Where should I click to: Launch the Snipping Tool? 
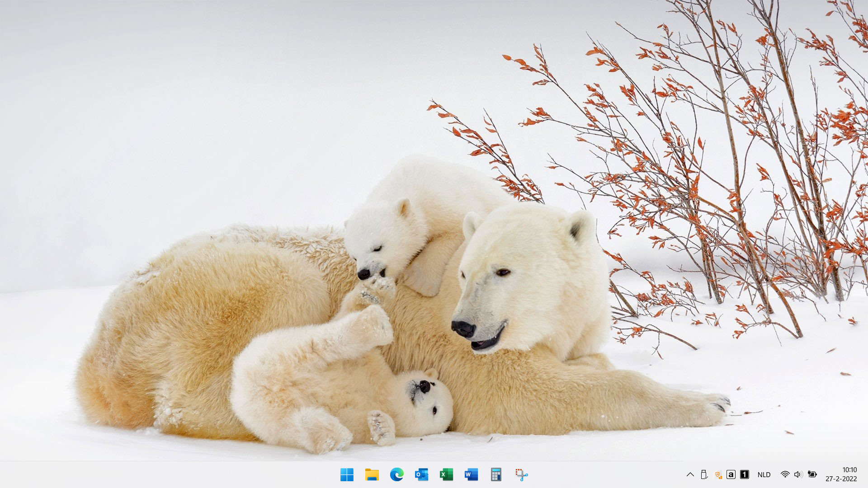(x=521, y=474)
